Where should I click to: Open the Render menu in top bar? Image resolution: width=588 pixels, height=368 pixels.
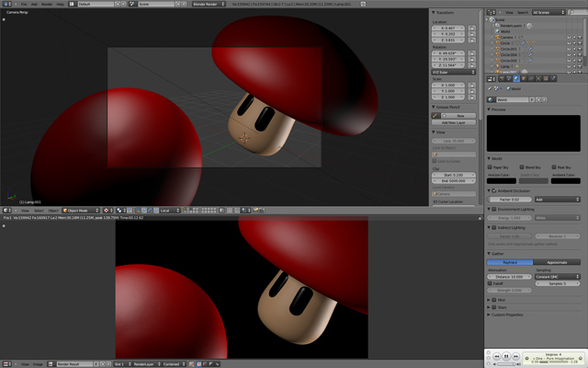point(46,4)
